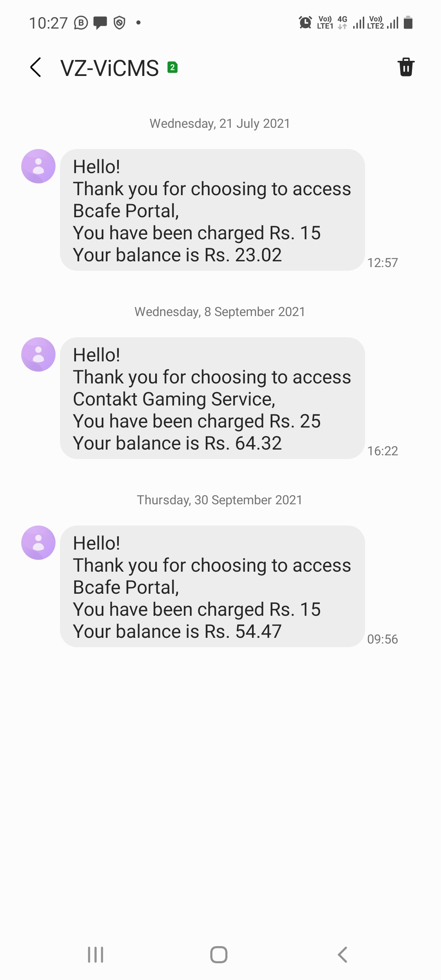This screenshot has height=980, width=441.
Task: Tap the Wednesday, 21 July 2021 date header
Action: click(220, 123)
